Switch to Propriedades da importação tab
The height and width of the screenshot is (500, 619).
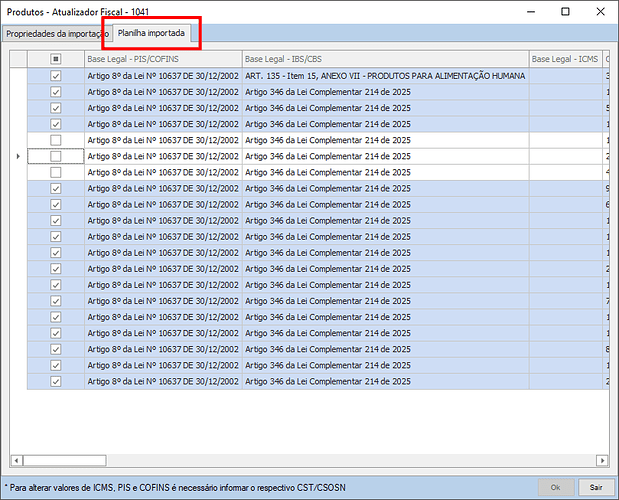[x=55, y=33]
